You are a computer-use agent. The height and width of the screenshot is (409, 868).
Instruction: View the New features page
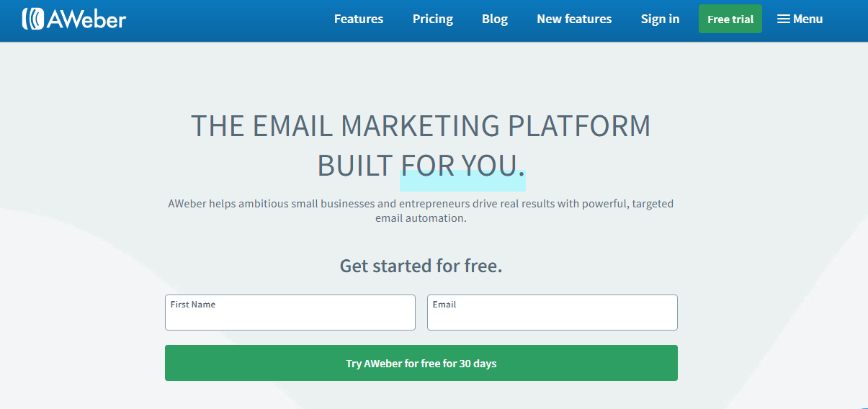[x=574, y=19]
